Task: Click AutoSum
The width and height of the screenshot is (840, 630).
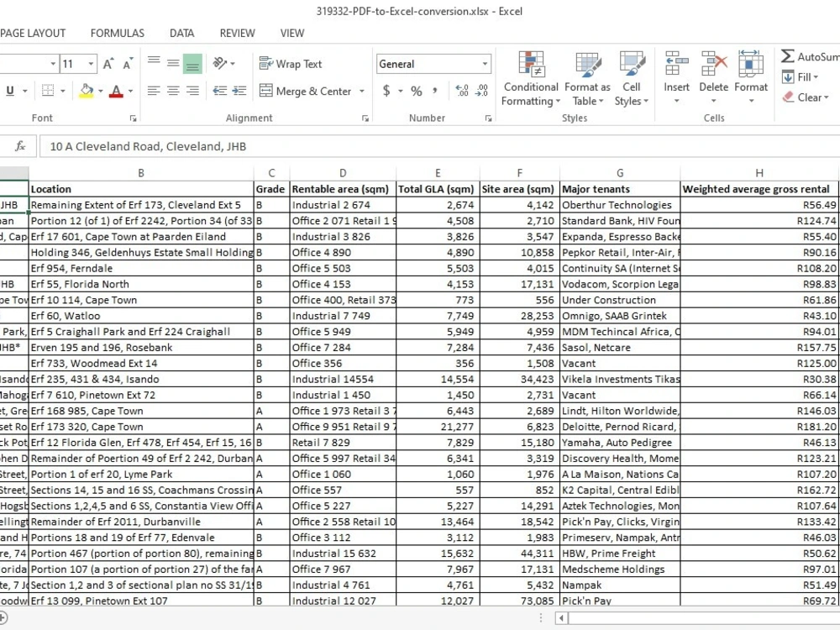Action: 810,57
